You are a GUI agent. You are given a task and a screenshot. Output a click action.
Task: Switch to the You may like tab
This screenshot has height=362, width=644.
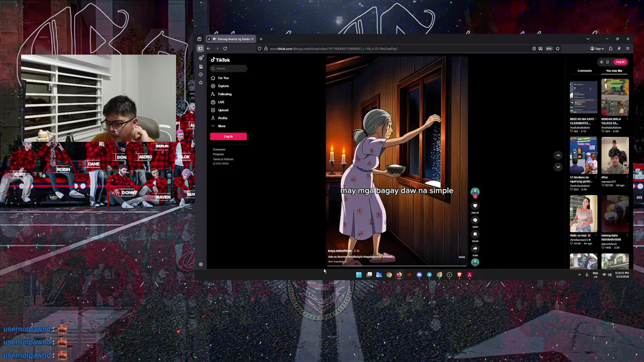tap(614, 71)
